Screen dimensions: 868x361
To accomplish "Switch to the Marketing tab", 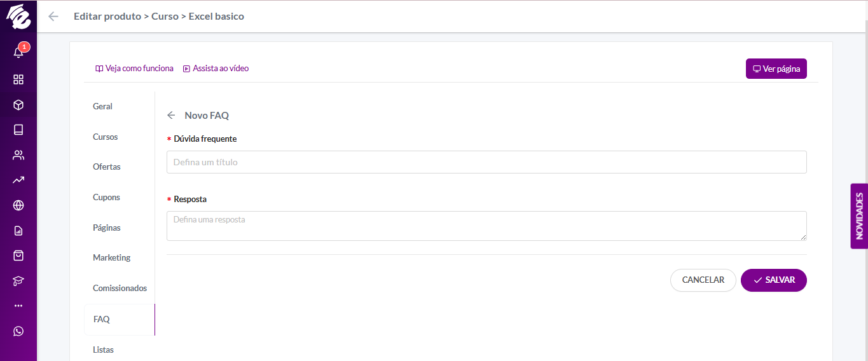I will tap(111, 257).
